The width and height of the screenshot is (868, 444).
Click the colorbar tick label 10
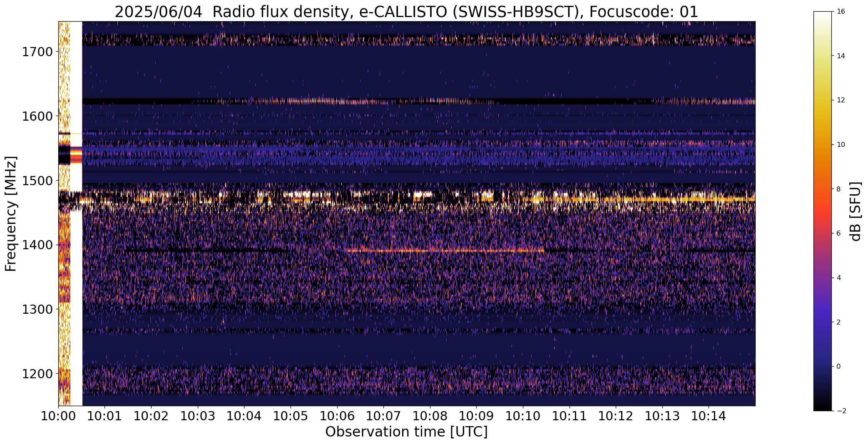click(841, 145)
